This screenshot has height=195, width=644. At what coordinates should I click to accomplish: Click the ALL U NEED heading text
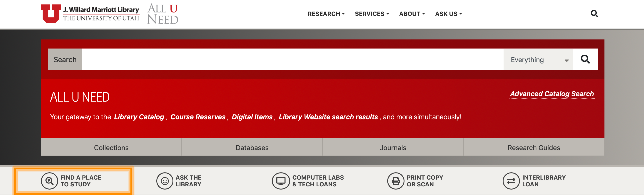(80, 97)
